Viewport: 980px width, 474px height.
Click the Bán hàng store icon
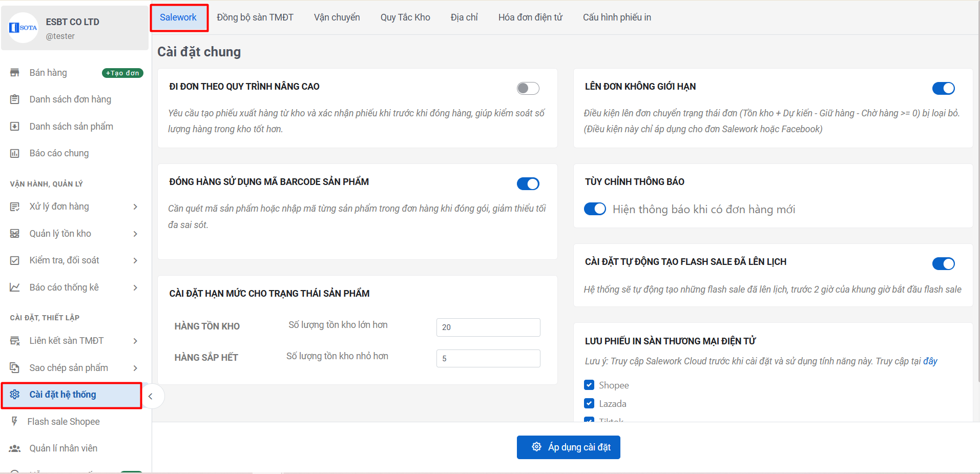pyautogui.click(x=15, y=73)
